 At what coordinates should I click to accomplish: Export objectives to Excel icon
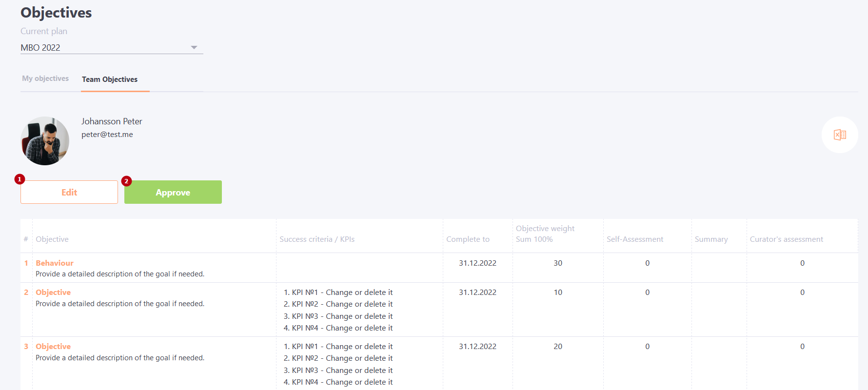[840, 135]
